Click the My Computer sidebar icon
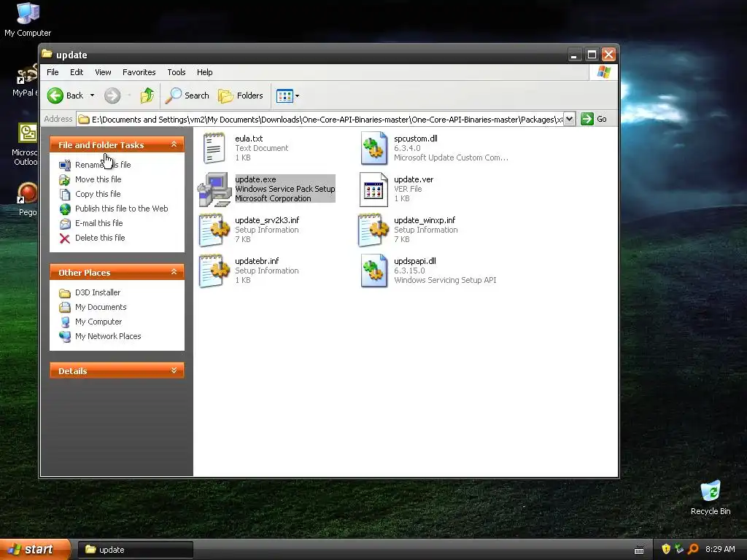 [65, 322]
